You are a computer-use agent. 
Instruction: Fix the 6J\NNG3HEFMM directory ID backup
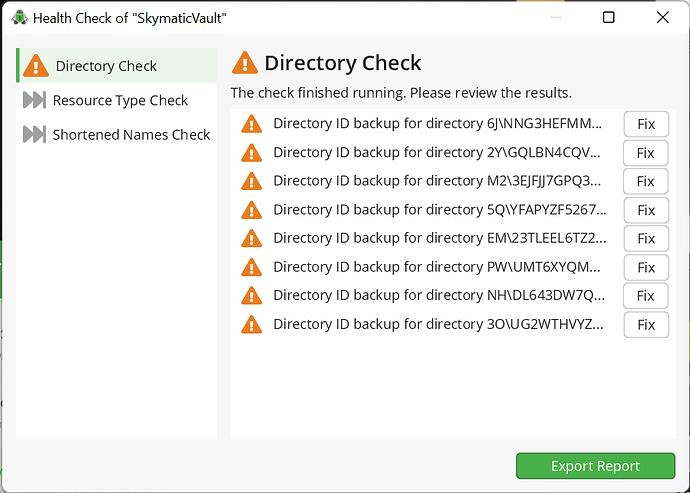(x=646, y=124)
